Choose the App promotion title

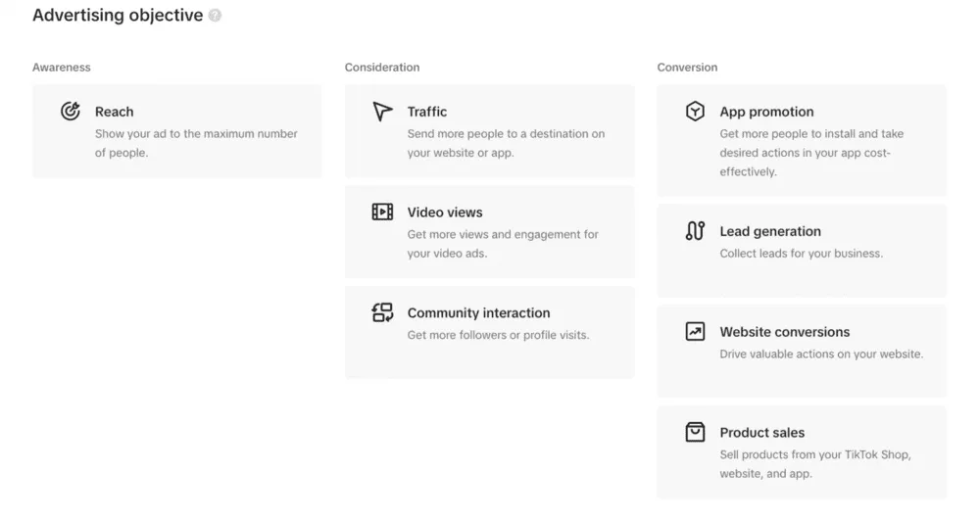[x=766, y=112]
